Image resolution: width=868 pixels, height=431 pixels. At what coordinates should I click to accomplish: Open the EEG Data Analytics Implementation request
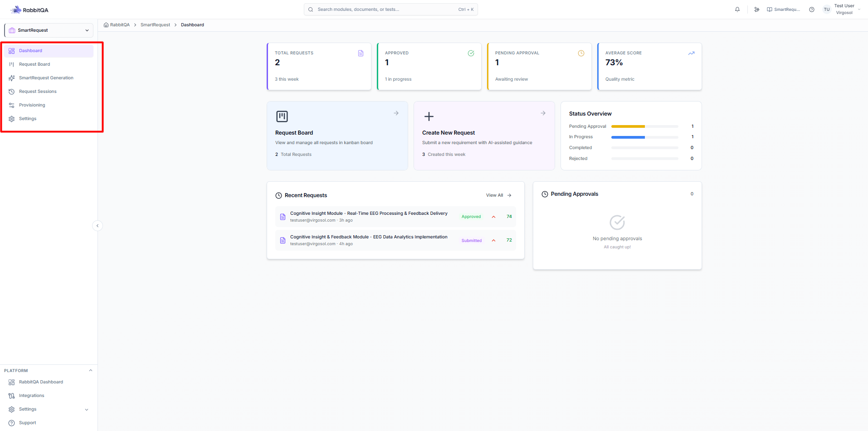coord(395,241)
